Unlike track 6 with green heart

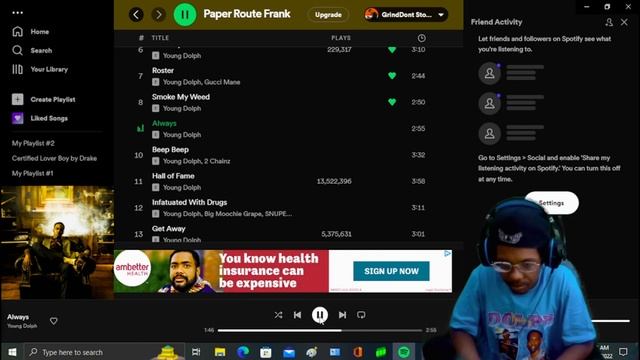(x=392, y=49)
